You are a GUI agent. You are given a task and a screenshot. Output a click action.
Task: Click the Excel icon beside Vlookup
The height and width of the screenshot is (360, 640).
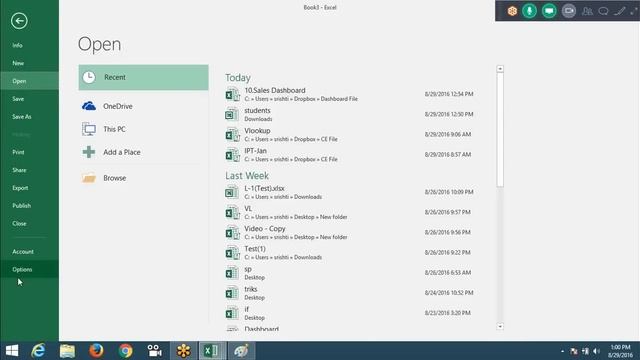[232, 135]
